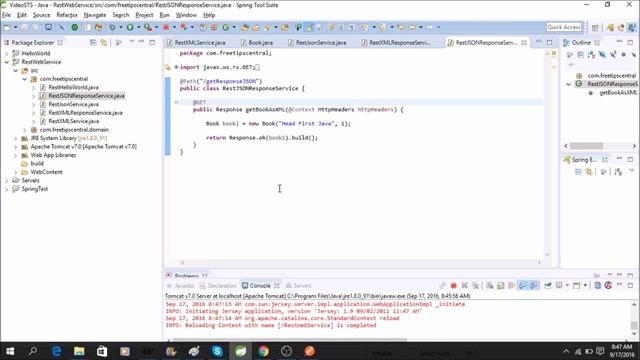640x360 pixels.
Task: Open the Project menu
Action: (x=144, y=15)
